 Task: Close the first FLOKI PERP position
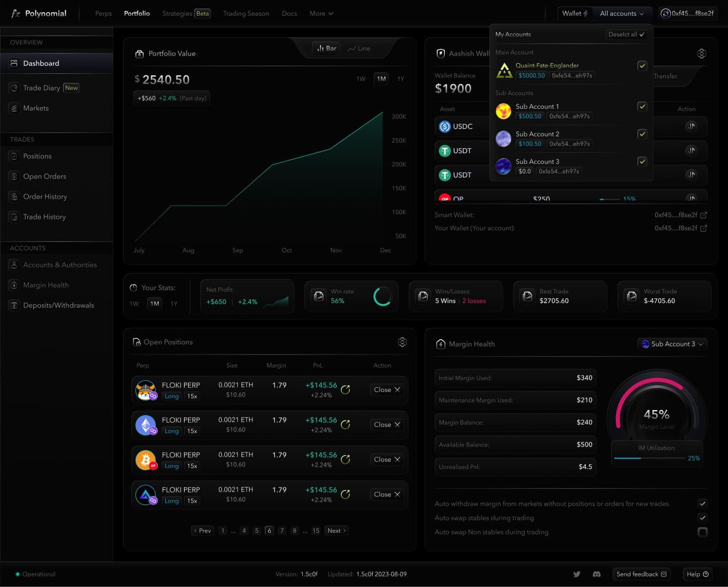387,390
